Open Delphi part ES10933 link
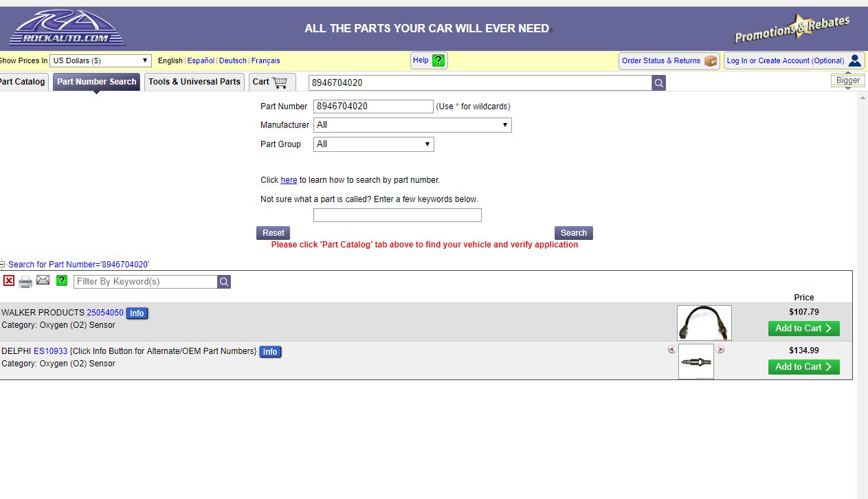Viewport: 868px width, 499px height. coord(51,351)
